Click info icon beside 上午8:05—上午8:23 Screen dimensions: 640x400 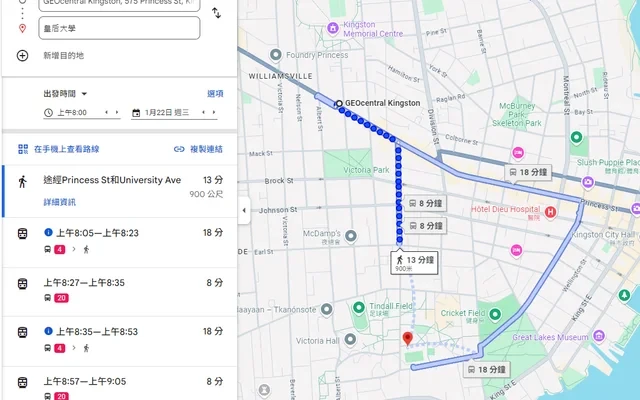48,232
